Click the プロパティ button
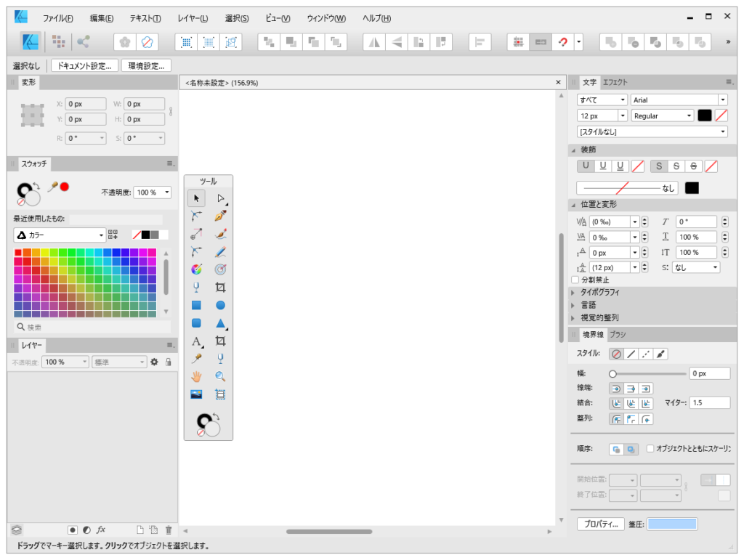Image resolution: width=744 pixels, height=560 pixels. coord(600,523)
